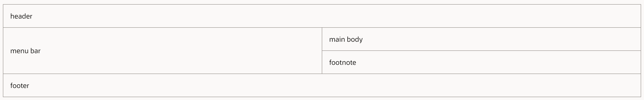Click the "header" text label
The width and height of the screenshot is (644, 100).
pos(21,16)
